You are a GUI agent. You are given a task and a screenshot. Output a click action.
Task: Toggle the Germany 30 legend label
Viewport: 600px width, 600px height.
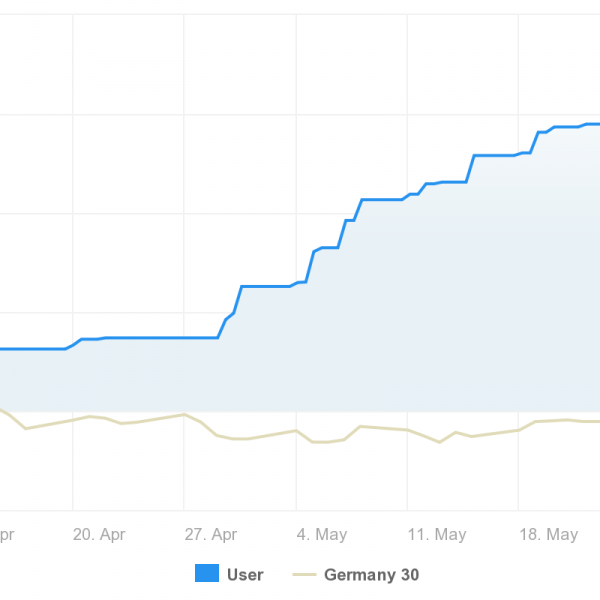[x=371, y=574]
